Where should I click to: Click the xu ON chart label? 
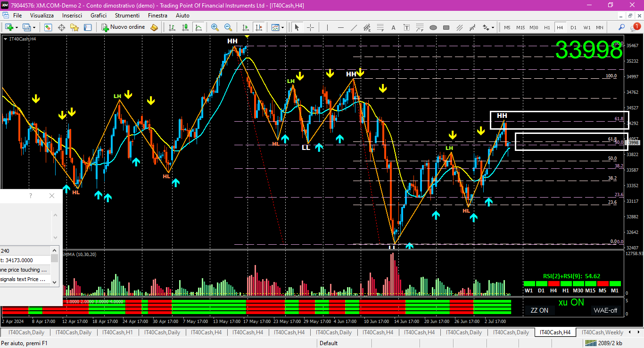click(x=571, y=302)
